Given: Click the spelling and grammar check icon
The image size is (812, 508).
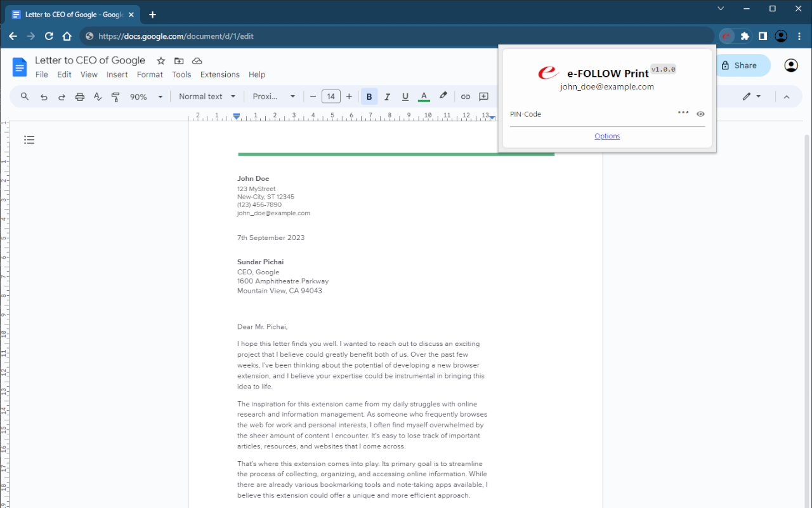Looking at the screenshot, I should click(x=98, y=97).
